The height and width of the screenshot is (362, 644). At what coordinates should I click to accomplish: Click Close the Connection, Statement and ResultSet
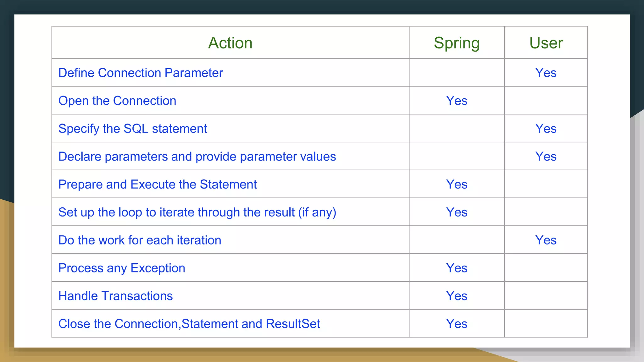(x=189, y=324)
